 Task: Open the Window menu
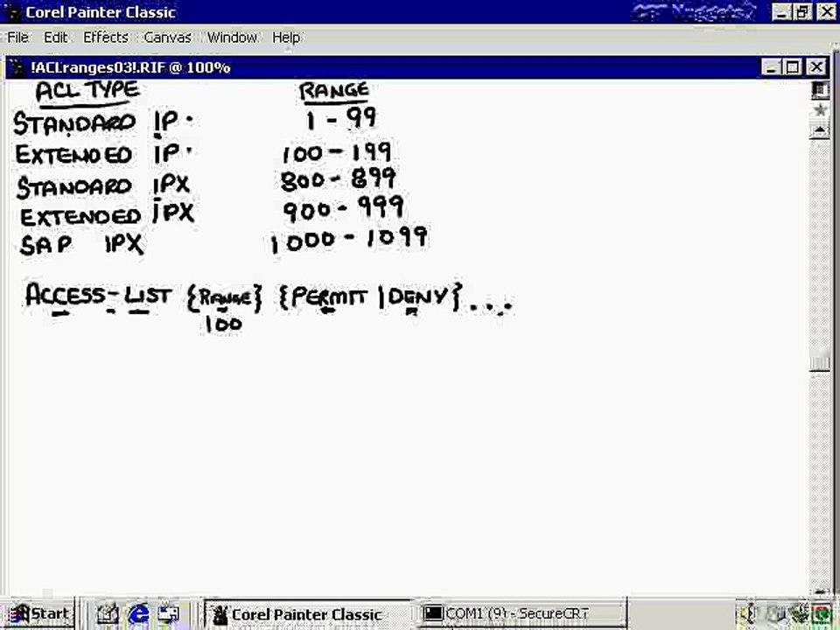tap(232, 38)
